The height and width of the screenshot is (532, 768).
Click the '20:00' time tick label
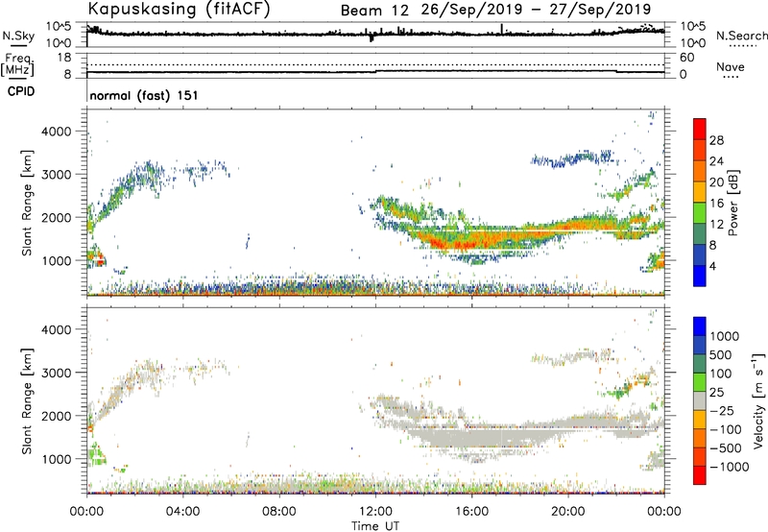point(567,512)
